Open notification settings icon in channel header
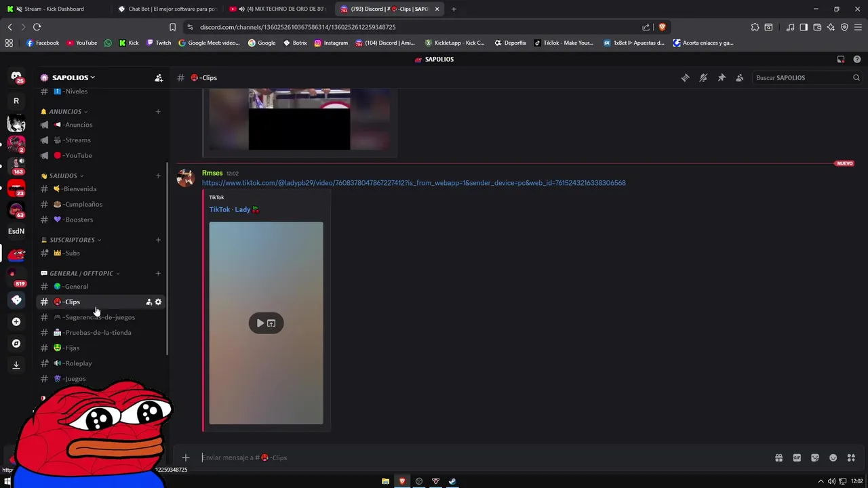This screenshot has width=868, height=488. (x=703, y=78)
